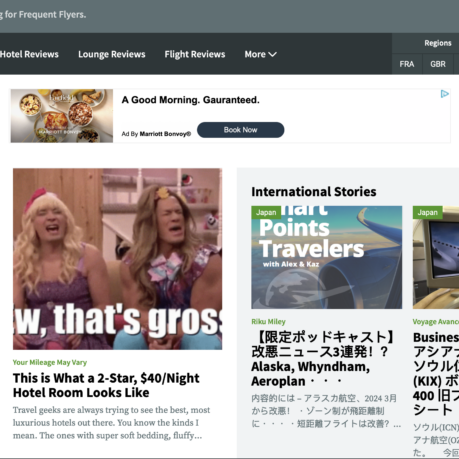The width and height of the screenshot is (459, 459).
Task: Open the Hotel Reviews menu item
Action: point(29,54)
